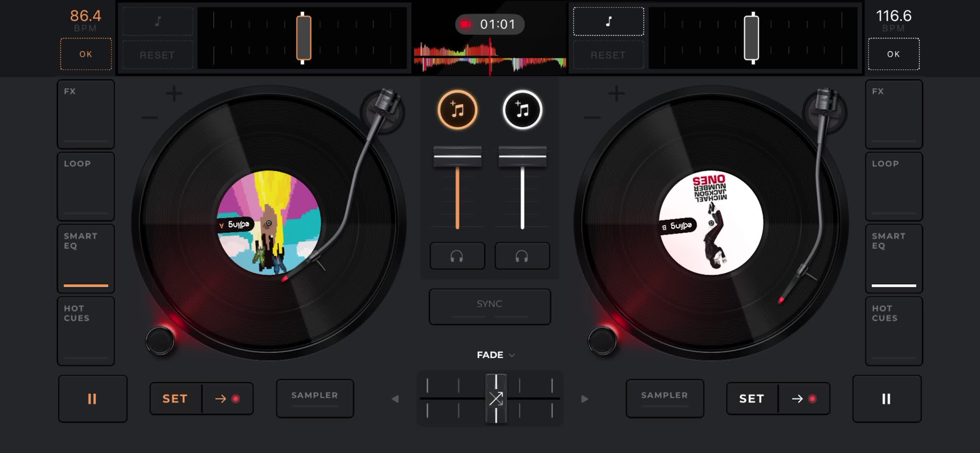Set cue point on left deck
This screenshot has width=980, height=453.
click(175, 399)
